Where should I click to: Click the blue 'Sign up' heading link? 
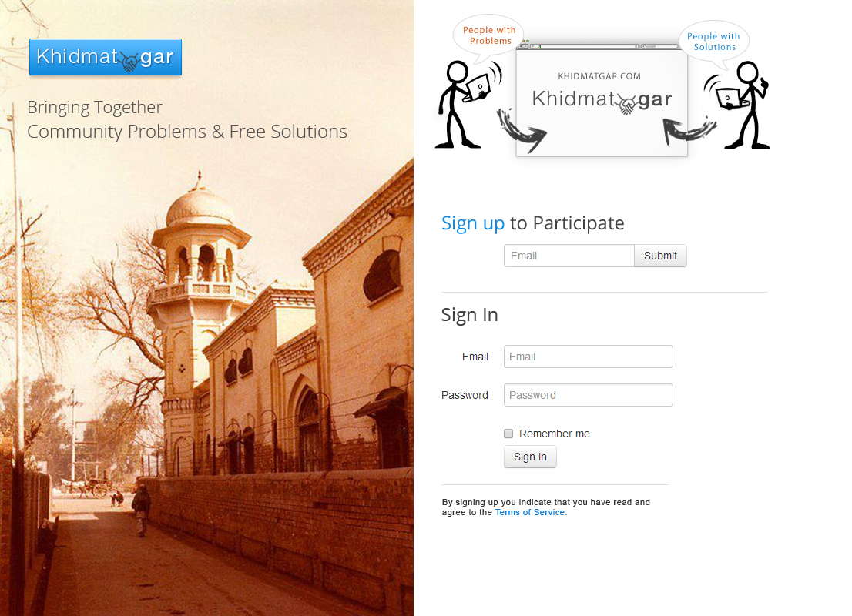point(473,223)
